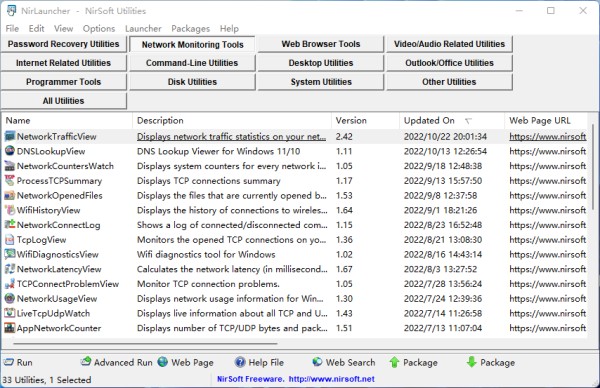Click the Web Search icon
Viewport: 600px width, 388px height.
tap(317, 362)
